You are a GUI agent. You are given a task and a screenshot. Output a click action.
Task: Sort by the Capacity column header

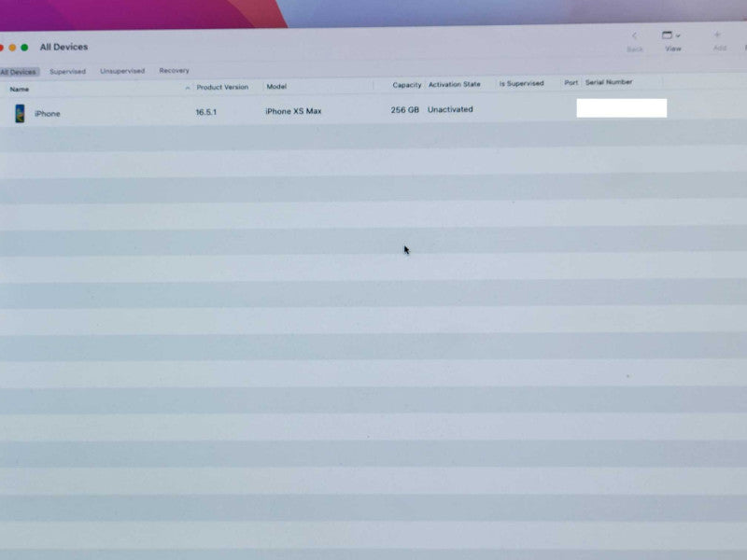click(x=407, y=85)
